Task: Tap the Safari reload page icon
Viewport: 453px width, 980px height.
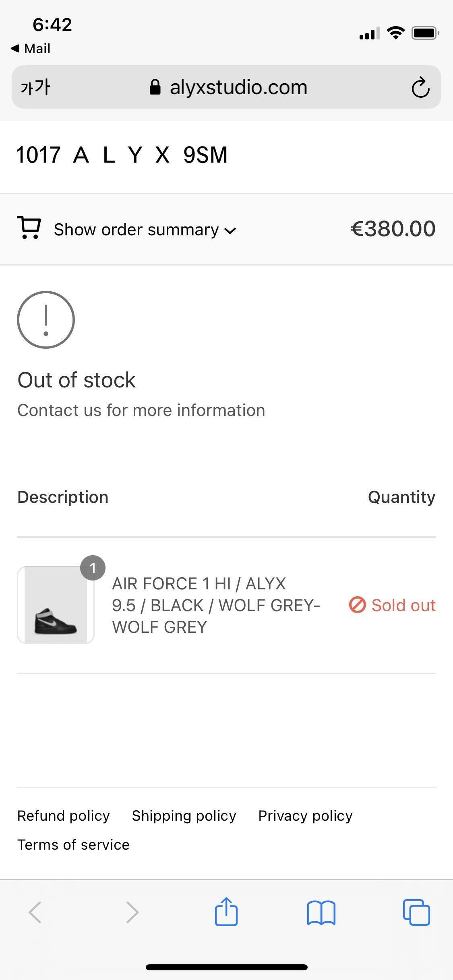Action: pyautogui.click(x=420, y=87)
